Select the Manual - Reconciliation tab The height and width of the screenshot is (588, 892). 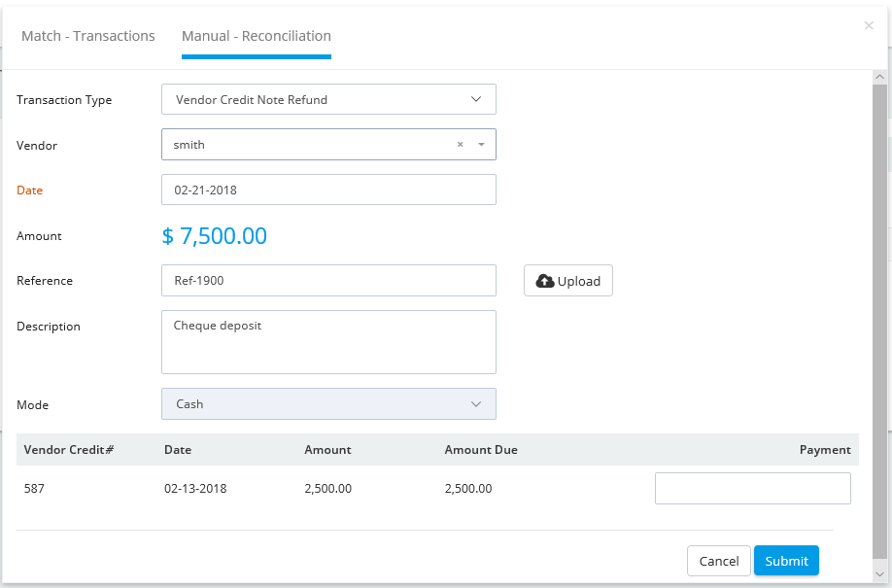coord(257,36)
